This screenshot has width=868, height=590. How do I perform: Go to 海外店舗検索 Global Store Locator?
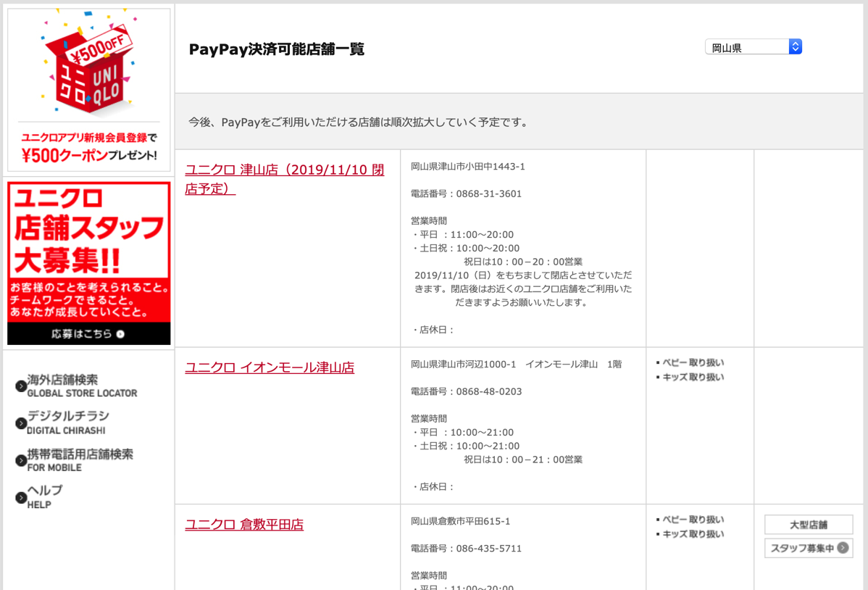click(82, 386)
